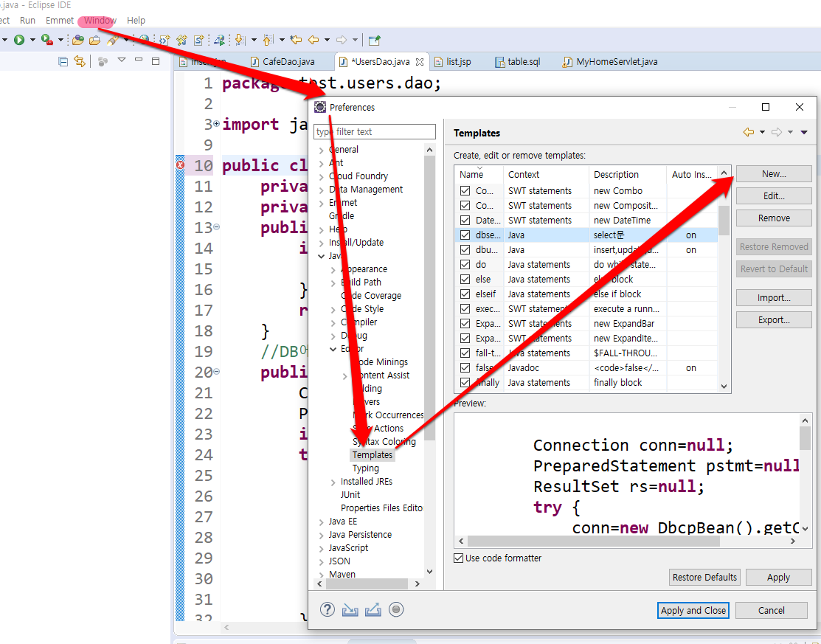
Task: Click the round record icon in Preferences footer
Action: coord(396,609)
